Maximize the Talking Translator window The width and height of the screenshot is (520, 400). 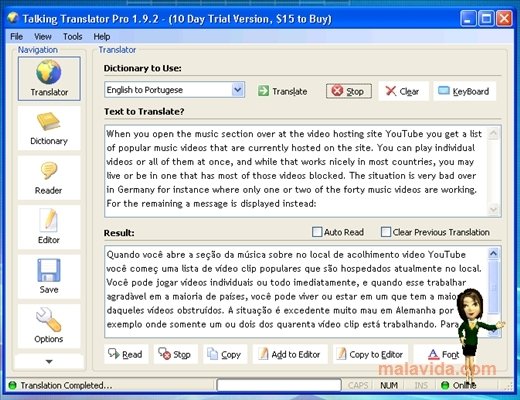(x=486, y=18)
